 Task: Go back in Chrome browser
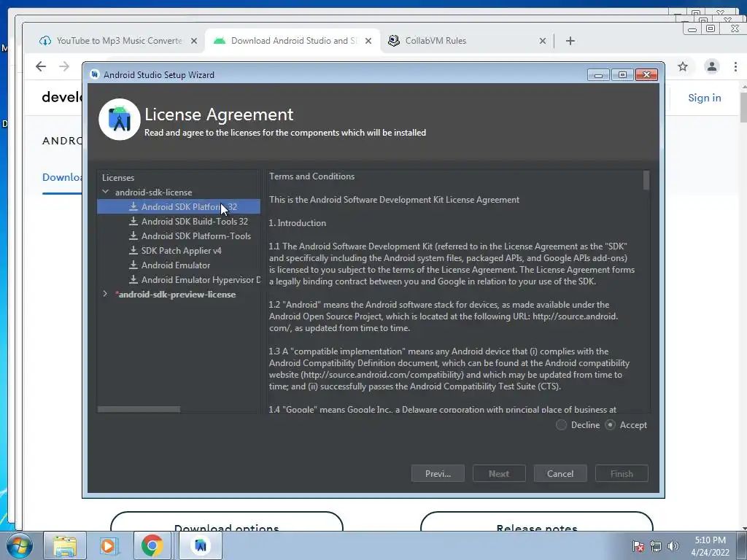(41, 66)
